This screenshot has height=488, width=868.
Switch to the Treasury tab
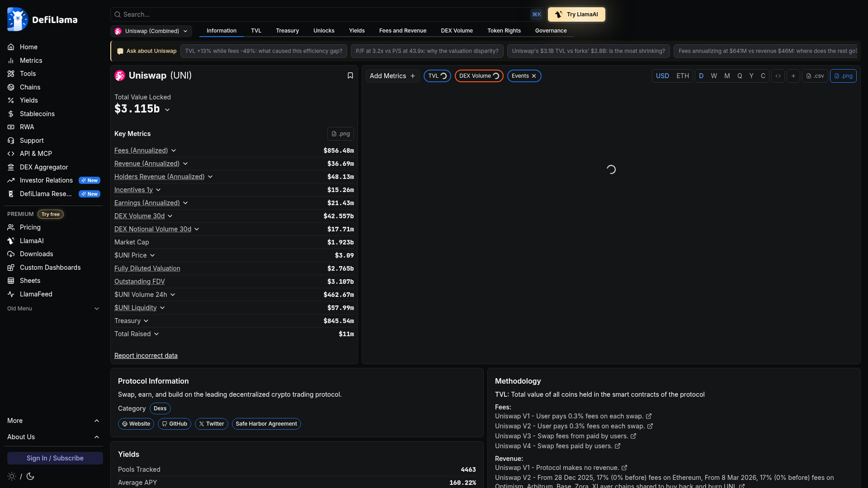(x=288, y=31)
